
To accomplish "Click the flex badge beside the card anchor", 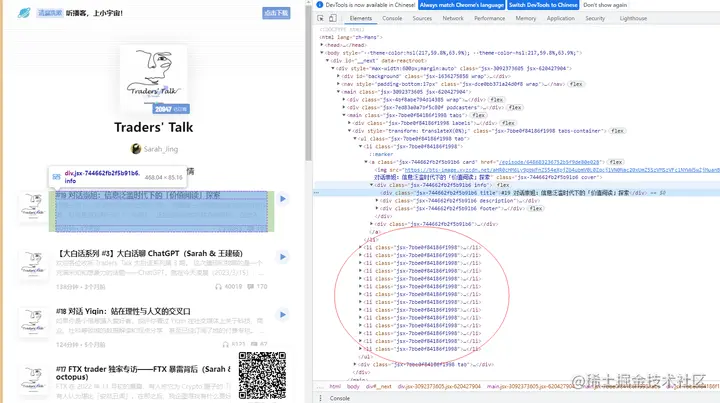I will (x=616, y=162).
